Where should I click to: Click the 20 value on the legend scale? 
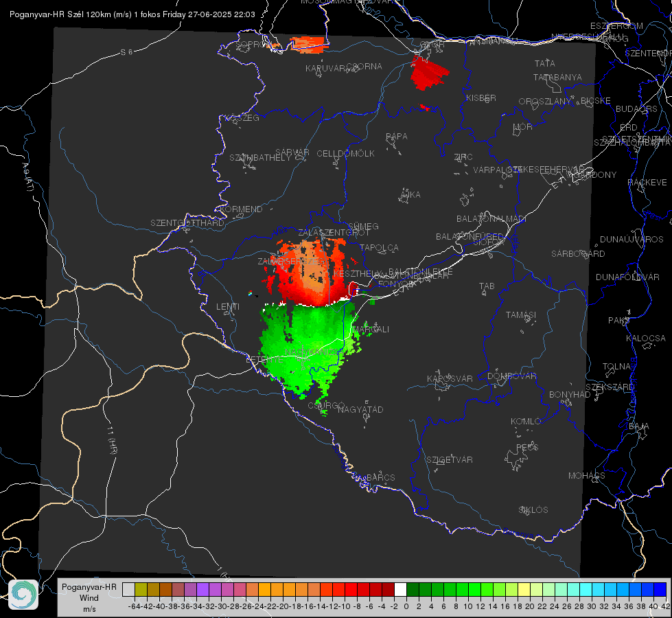point(530,606)
